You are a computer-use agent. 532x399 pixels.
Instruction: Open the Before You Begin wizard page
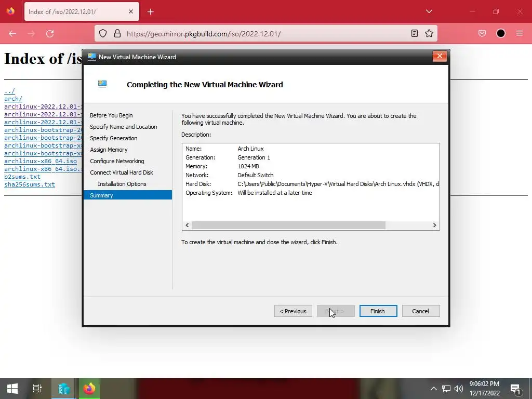(x=111, y=115)
